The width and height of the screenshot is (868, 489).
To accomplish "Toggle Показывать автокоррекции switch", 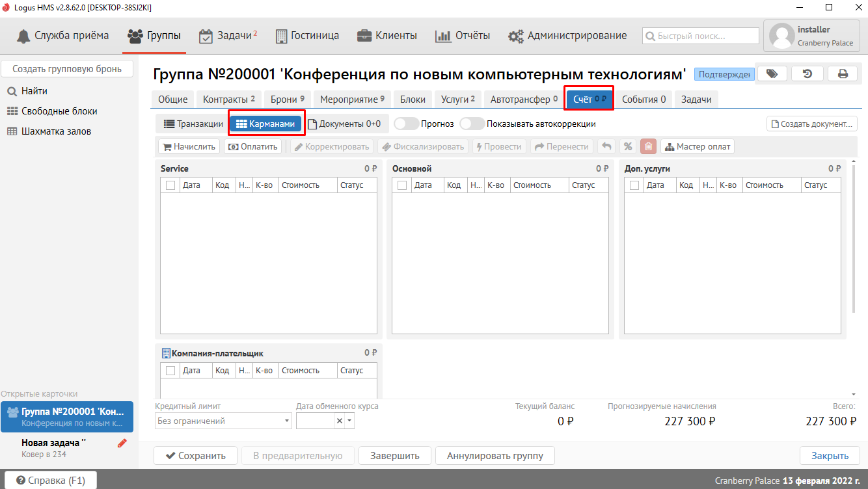I will pyautogui.click(x=472, y=124).
